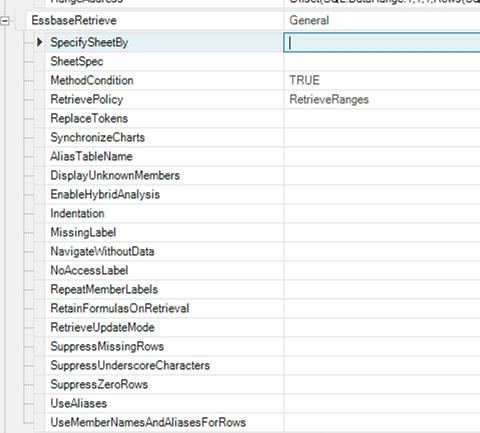The height and width of the screenshot is (433, 480).
Task: Select the EnableHybridAnalysis property
Action: coord(105,194)
